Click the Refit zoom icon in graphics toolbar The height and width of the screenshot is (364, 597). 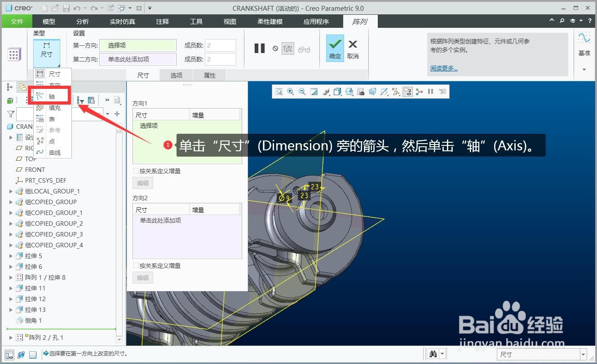(x=279, y=92)
